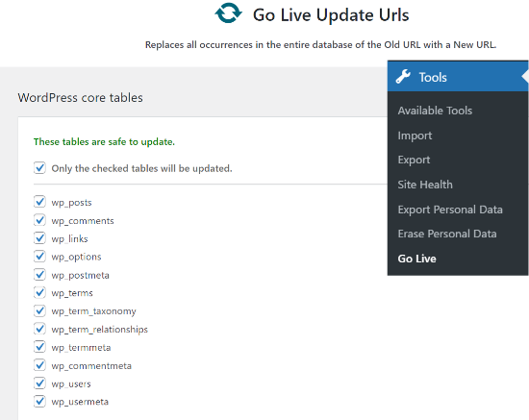This screenshot has width=529, height=420.
Task: Open Go Live menu item
Action: 417,259
